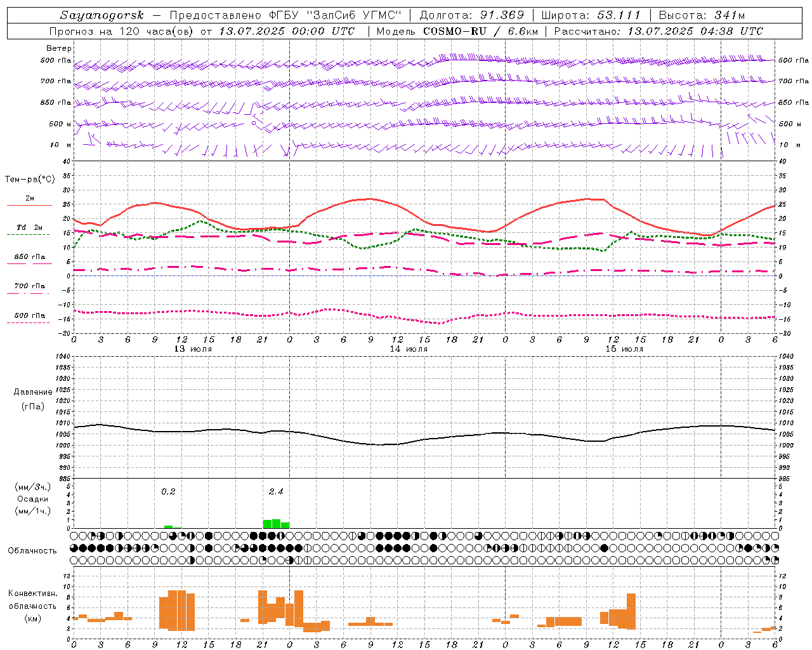
Task: Click the "0.2" precipitation total value
Action: (x=168, y=491)
